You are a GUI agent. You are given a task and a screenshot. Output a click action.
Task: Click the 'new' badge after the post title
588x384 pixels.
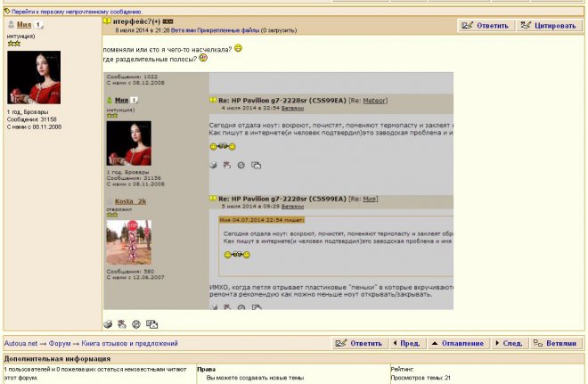pos(167,20)
